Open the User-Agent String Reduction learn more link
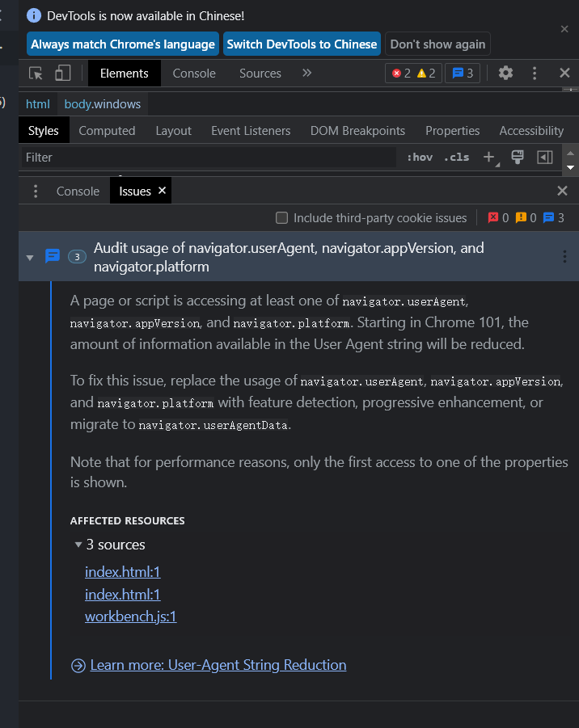This screenshot has width=579, height=728. click(x=217, y=665)
